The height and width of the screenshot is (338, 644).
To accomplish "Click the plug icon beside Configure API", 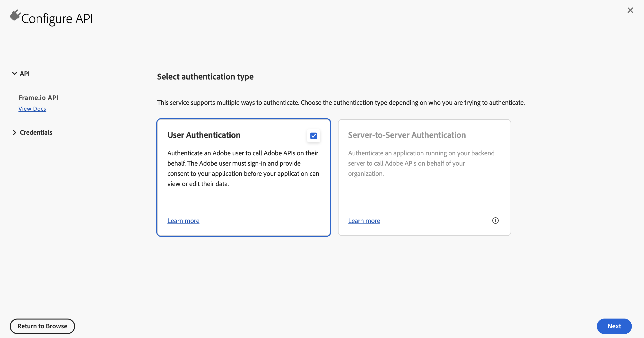I will [15, 15].
